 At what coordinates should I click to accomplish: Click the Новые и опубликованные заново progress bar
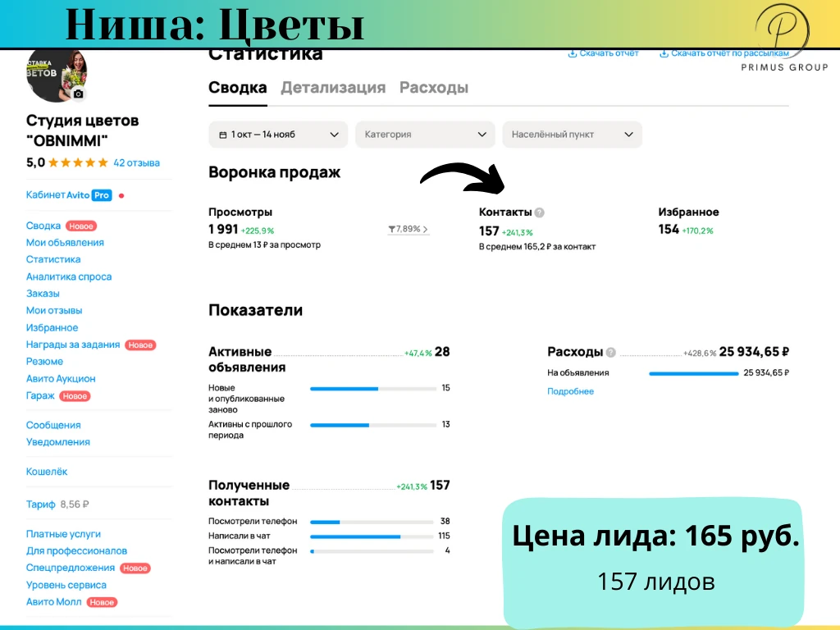click(373, 388)
